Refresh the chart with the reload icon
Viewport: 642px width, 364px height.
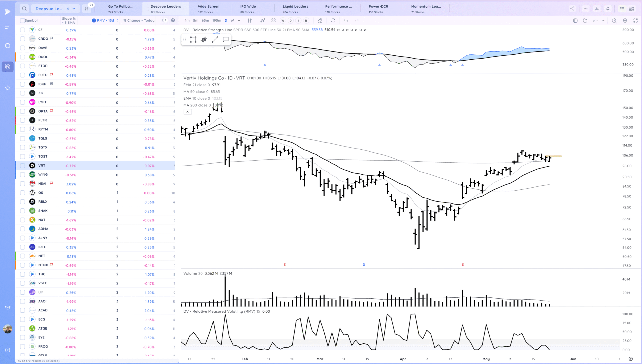pyautogui.click(x=333, y=21)
